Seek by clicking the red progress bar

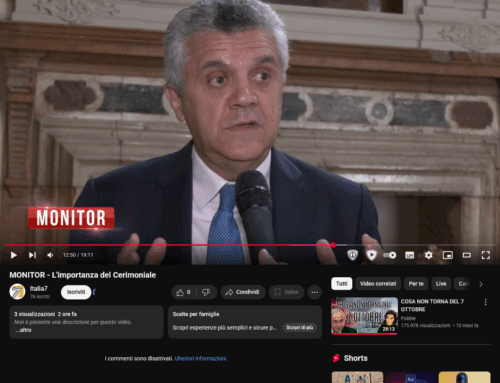168,245
